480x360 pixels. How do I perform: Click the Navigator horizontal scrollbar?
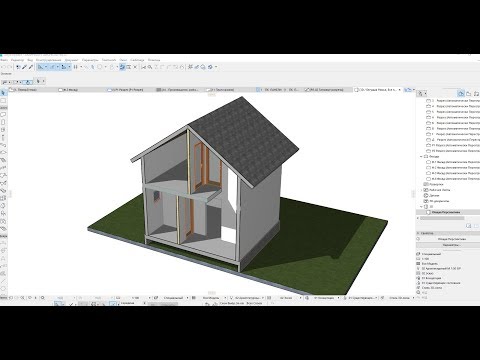pos(442,218)
